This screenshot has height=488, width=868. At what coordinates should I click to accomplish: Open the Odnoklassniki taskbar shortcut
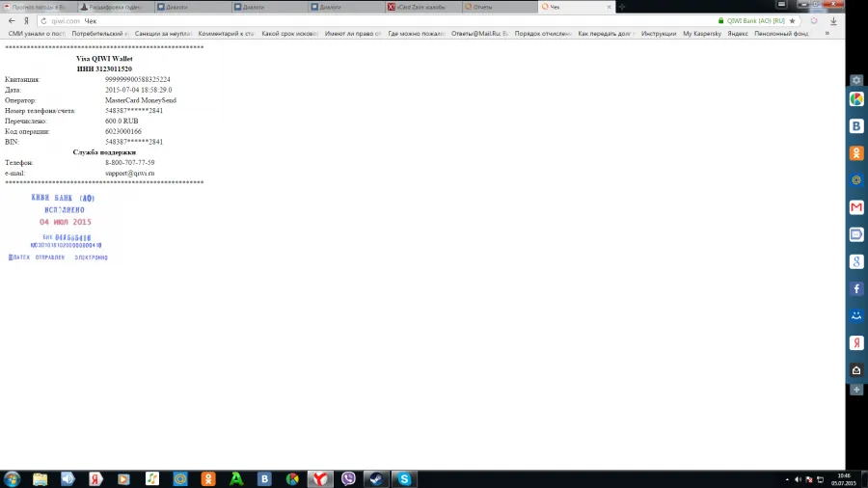click(208, 479)
